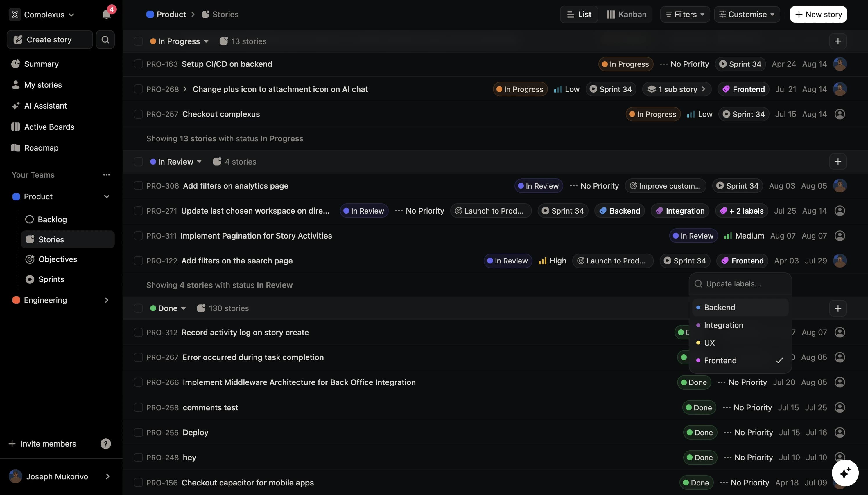Open the Roadmap view

point(41,148)
